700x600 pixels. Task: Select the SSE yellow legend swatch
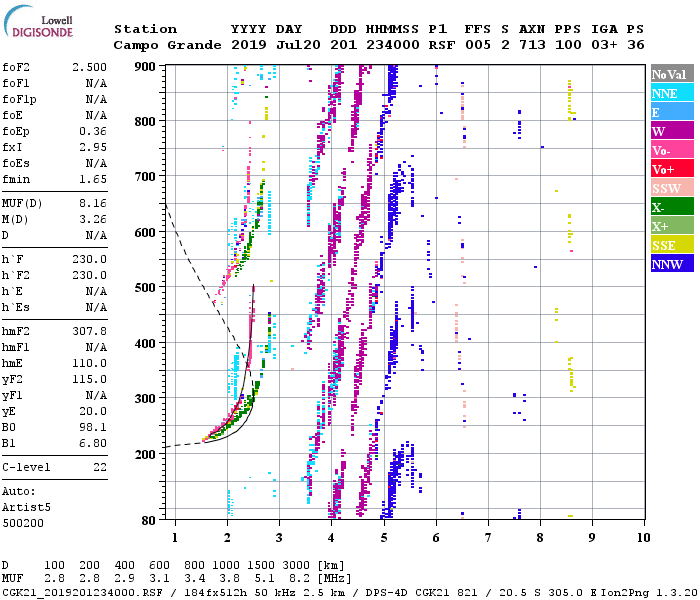click(672, 245)
